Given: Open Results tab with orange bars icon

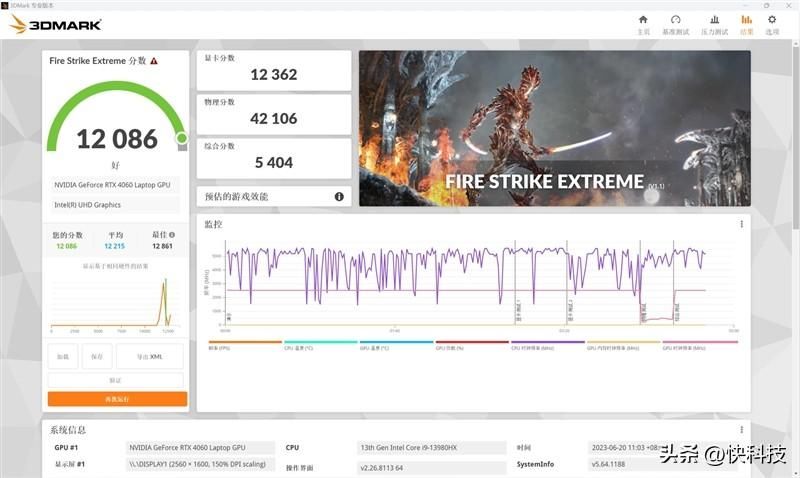Looking at the screenshot, I should pos(746,24).
